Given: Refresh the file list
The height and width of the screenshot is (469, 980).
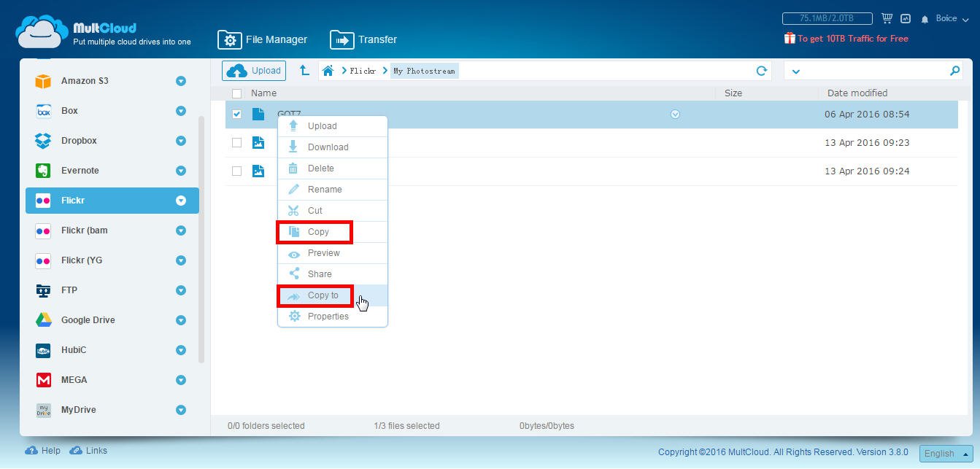Looking at the screenshot, I should (762, 71).
